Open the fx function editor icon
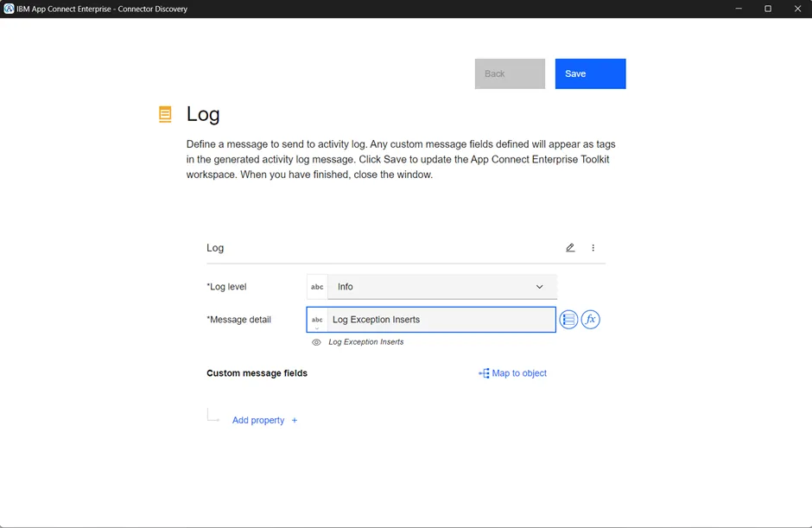Image resolution: width=812 pixels, height=528 pixels. tap(590, 319)
